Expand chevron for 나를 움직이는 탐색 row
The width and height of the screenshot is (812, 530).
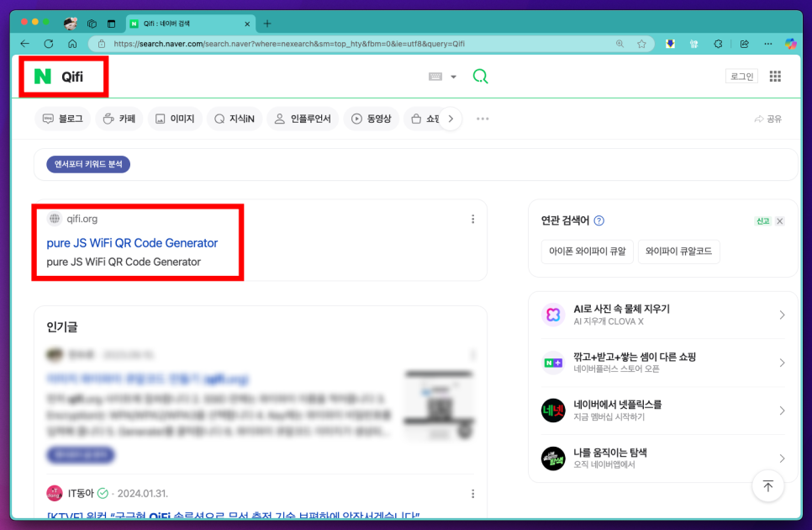pyautogui.click(x=782, y=458)
